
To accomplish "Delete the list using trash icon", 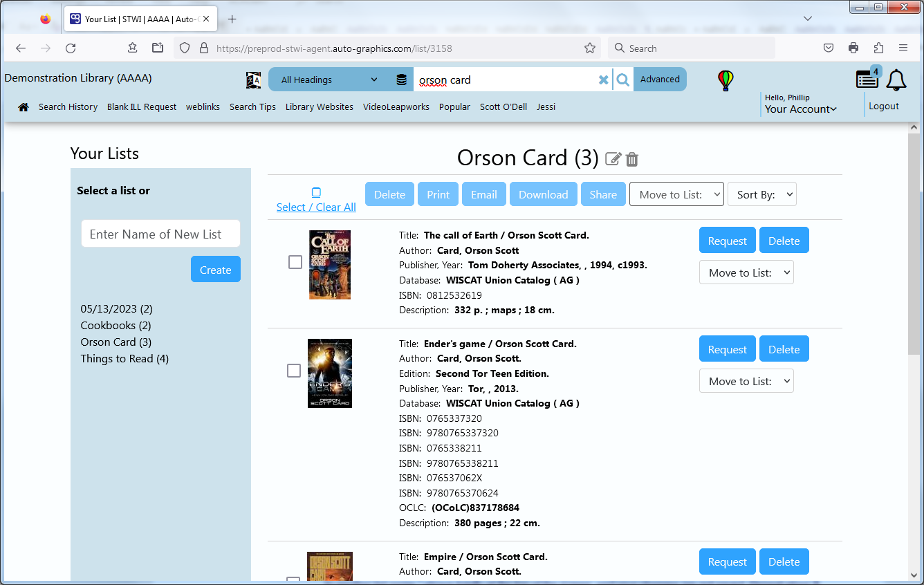I will click(x=632, y=160).
